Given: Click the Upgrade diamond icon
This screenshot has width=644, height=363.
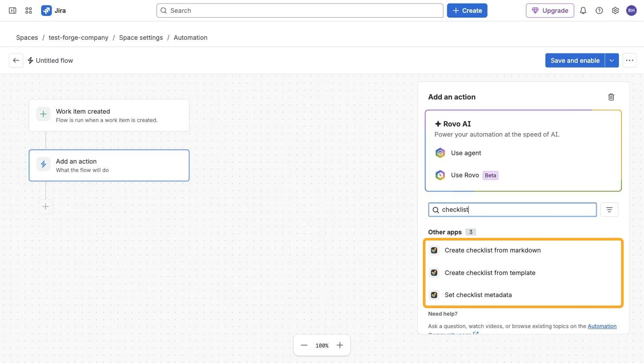Looking at the screenshot, I should tap(535, 11).
